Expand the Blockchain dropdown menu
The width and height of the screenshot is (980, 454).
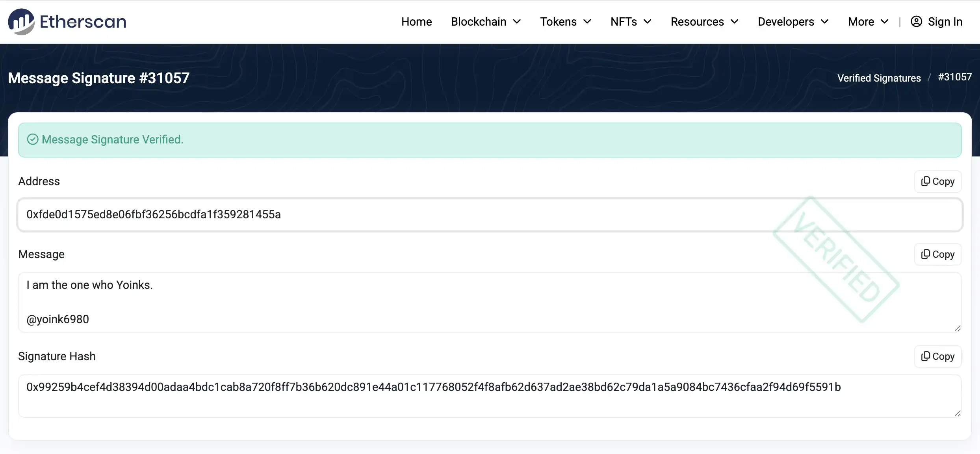[x=486, y=22]
